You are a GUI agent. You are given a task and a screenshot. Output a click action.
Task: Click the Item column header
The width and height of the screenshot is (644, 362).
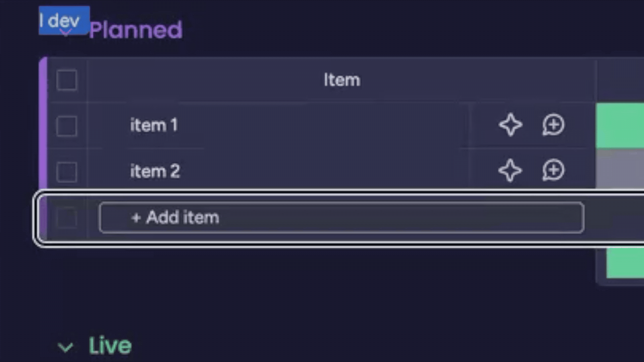pyautogui.click(x=342, y=80)
